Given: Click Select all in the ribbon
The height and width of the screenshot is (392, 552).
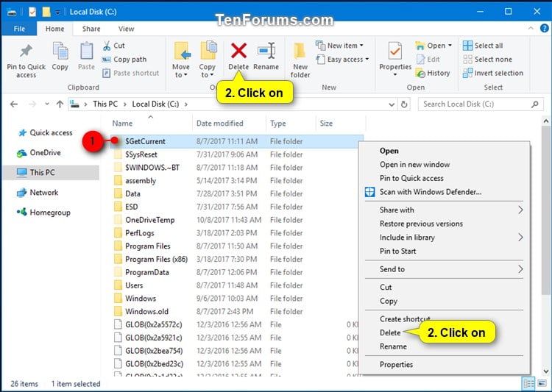Looking at the screenshot, I should (483, 46).
